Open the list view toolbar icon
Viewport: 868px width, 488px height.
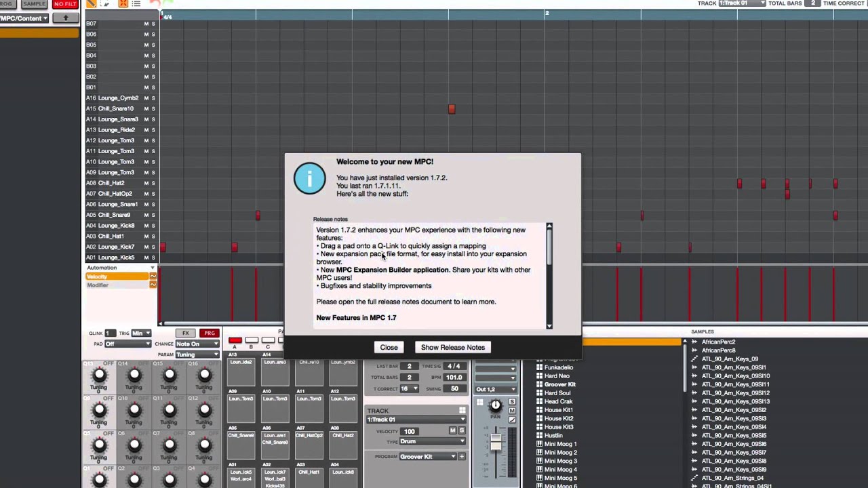[136, 3]
